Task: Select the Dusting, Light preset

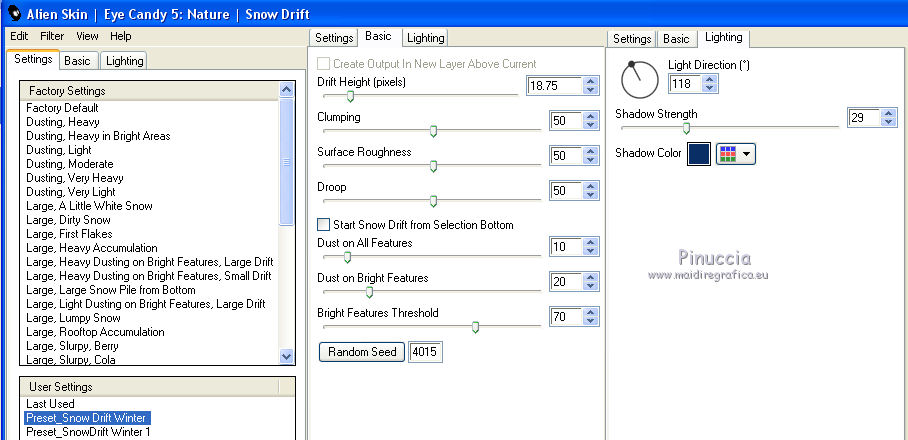Action: [58, 150]
